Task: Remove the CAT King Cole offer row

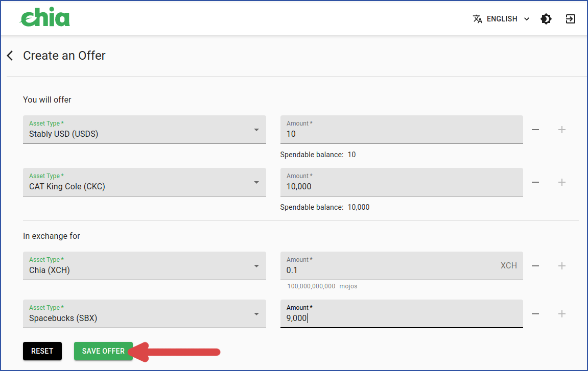Action: click(535, 182)
